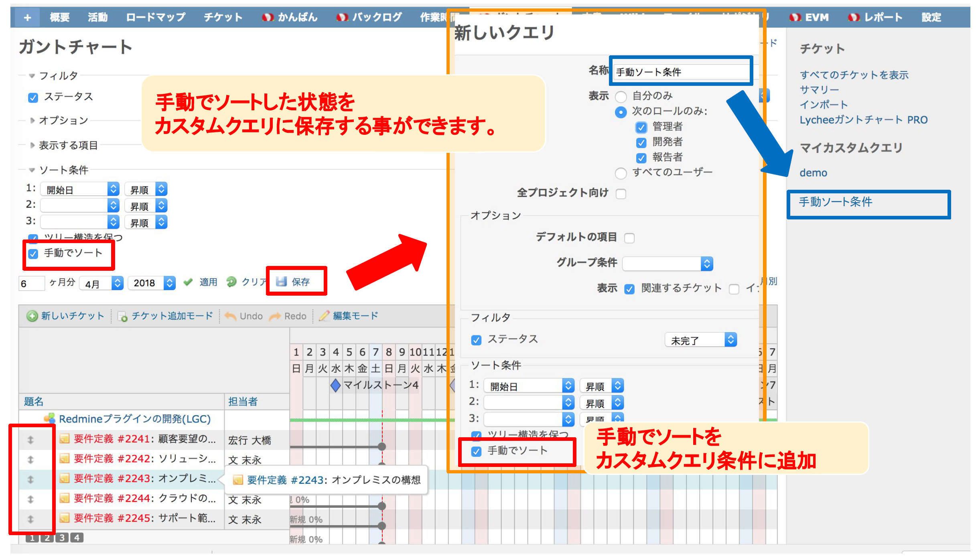
Task: Open the 未完了 status dropdown in new query
Action: tap(701, 340)
